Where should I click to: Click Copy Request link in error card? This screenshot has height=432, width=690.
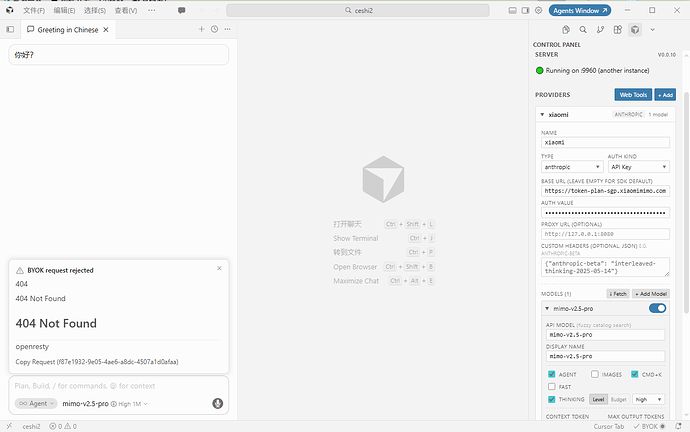click(97, 362)
